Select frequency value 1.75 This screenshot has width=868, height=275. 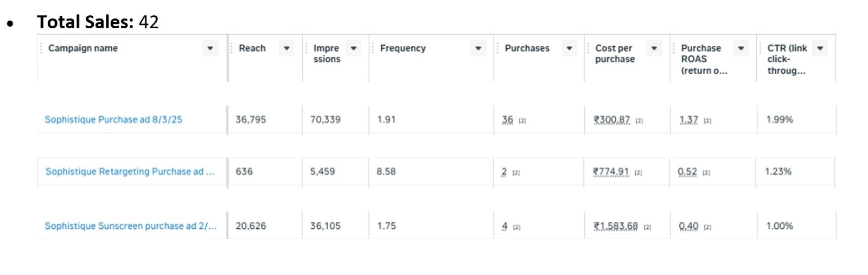(x=386, y=226)
